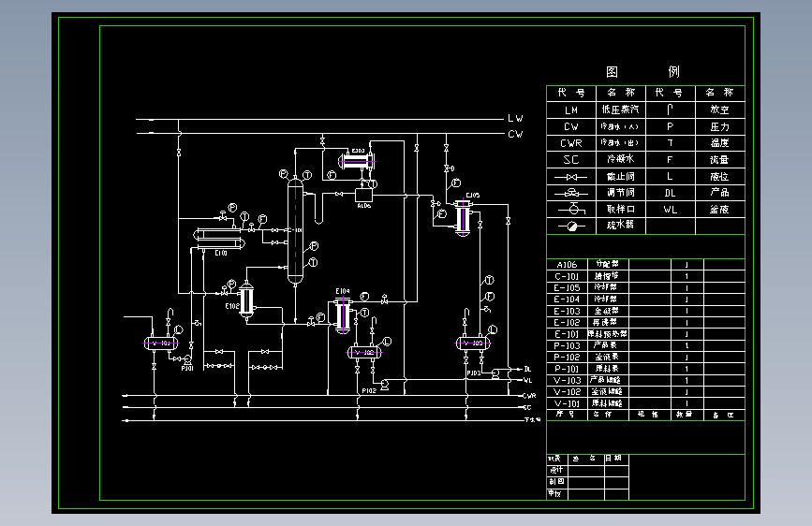The image size is (812, 526).
Task: Click the 流量 name cell
Action: click(720, 159)
